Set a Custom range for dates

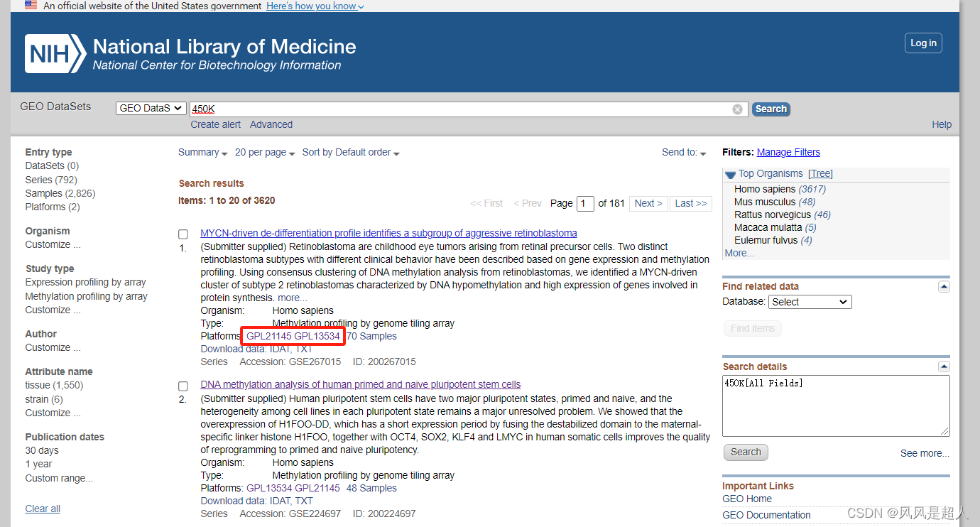(59, 478)
